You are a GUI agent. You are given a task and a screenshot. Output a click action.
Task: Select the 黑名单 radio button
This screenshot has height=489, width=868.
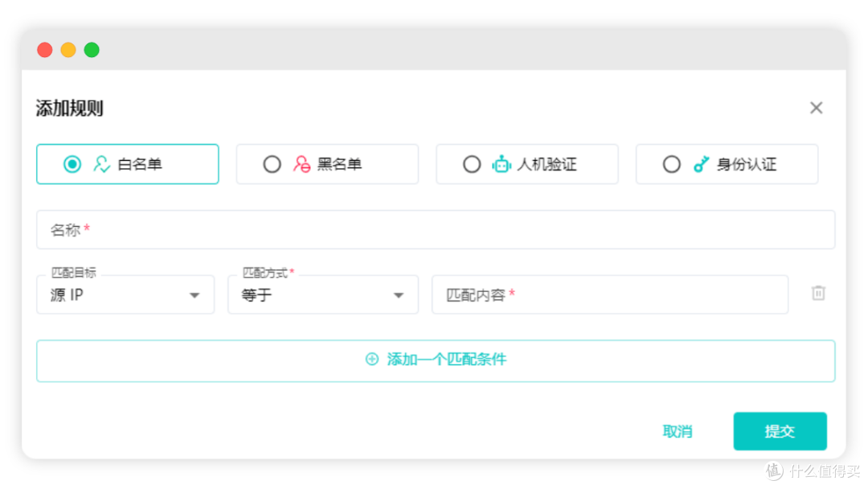pyautogui.click(x=272, y=164)
